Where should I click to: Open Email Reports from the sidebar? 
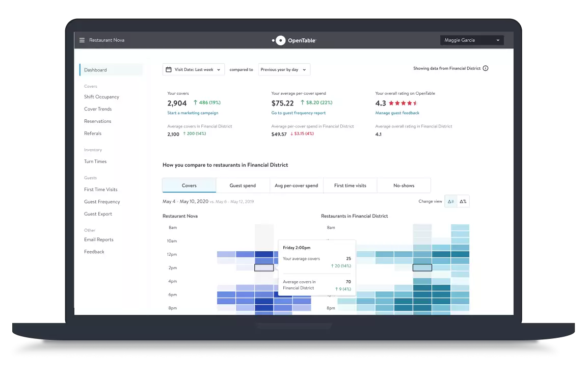pos(99,239)
